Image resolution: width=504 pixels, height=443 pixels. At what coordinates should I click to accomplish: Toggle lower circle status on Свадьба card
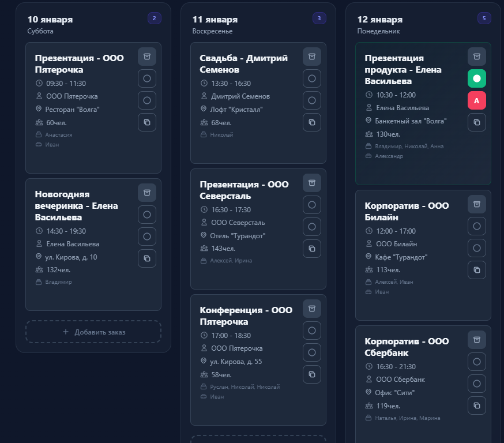(x=312, y=100)
